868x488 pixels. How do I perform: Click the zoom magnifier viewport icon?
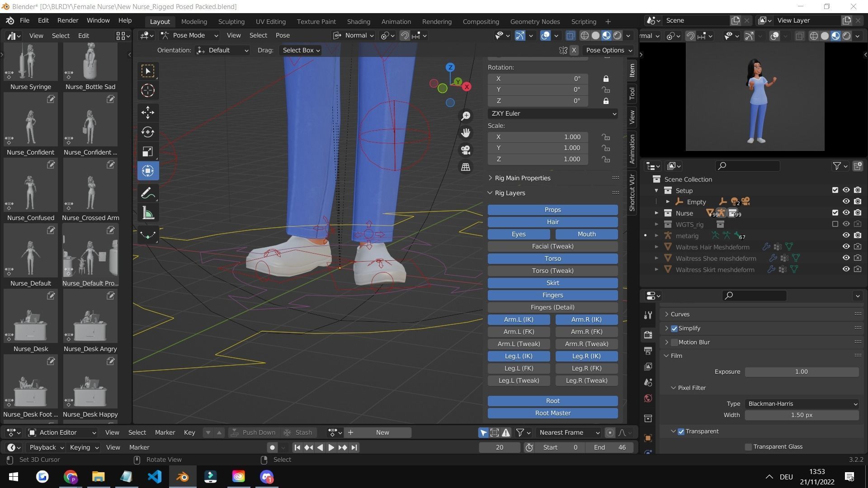(x=466, y=116)
